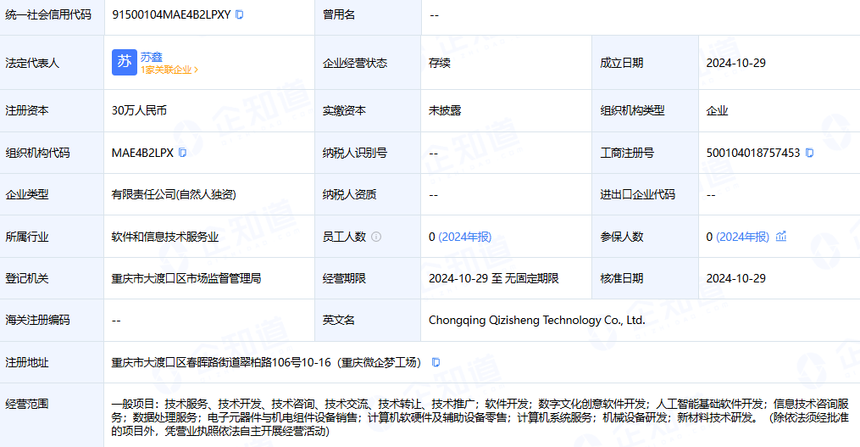The image size is (860, 447).
Task: Select business term 2024-10-29 至 无固定期限
Action: tap(494, 278)
